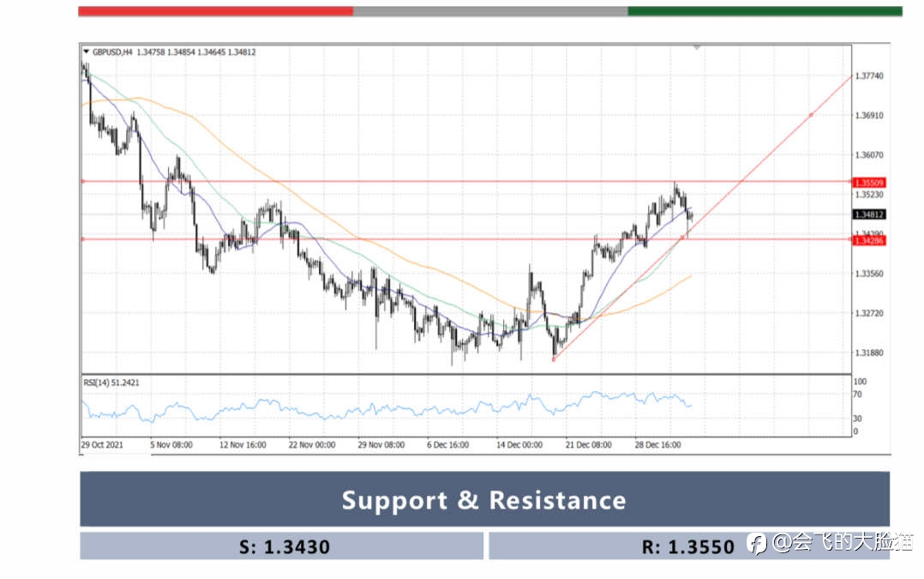Click the 1.36910 price axis label
The width and height of the screenshot is (924, 579).
pyautogui.click(x=869, y=116)
